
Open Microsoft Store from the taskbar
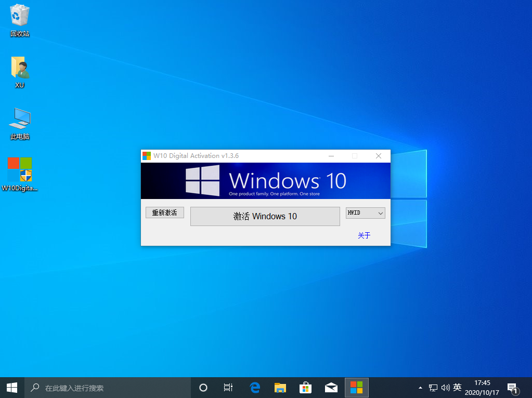pyautogui.click(x=305, y=387)
